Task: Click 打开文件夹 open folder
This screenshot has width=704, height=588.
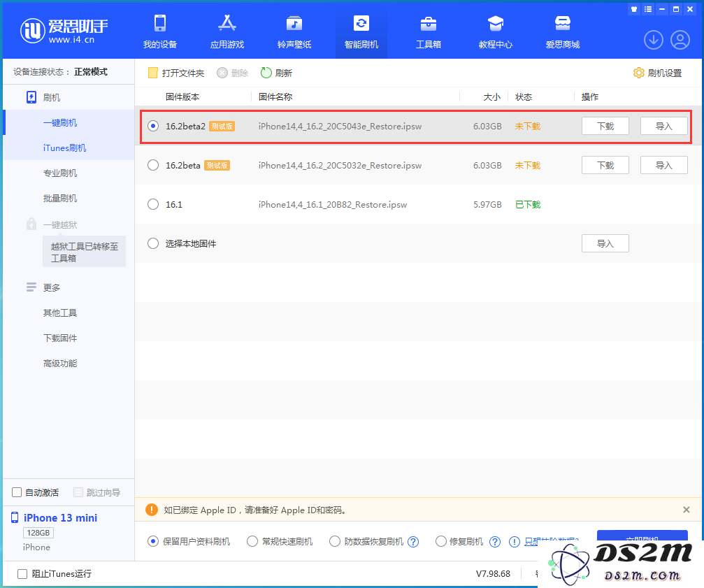Action: coord(176,73)
